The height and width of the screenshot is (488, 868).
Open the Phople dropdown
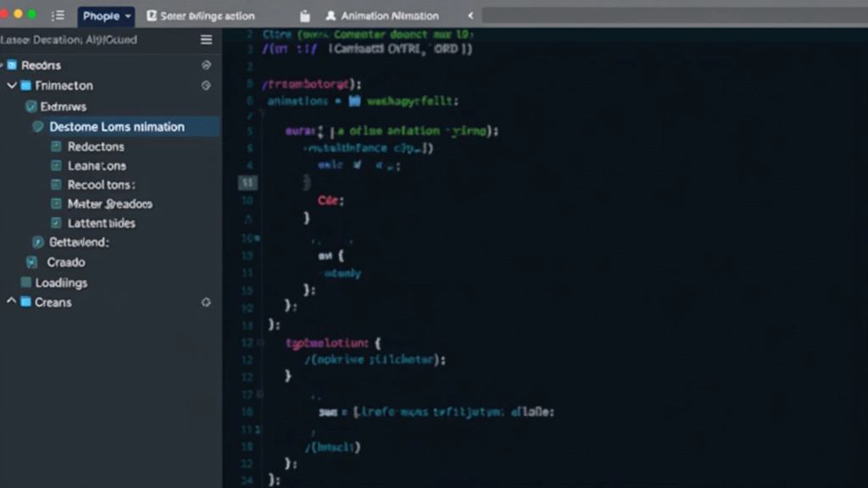(103, 15)
